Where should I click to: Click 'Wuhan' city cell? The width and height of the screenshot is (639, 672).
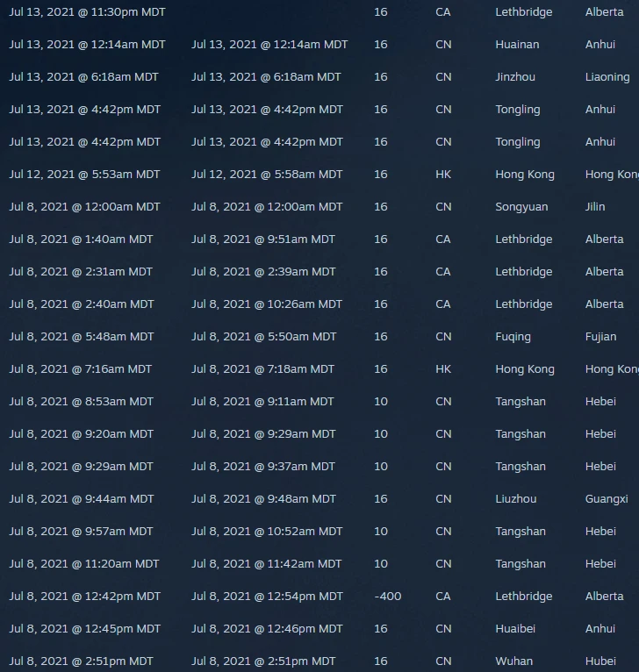(x=513, y=661)
